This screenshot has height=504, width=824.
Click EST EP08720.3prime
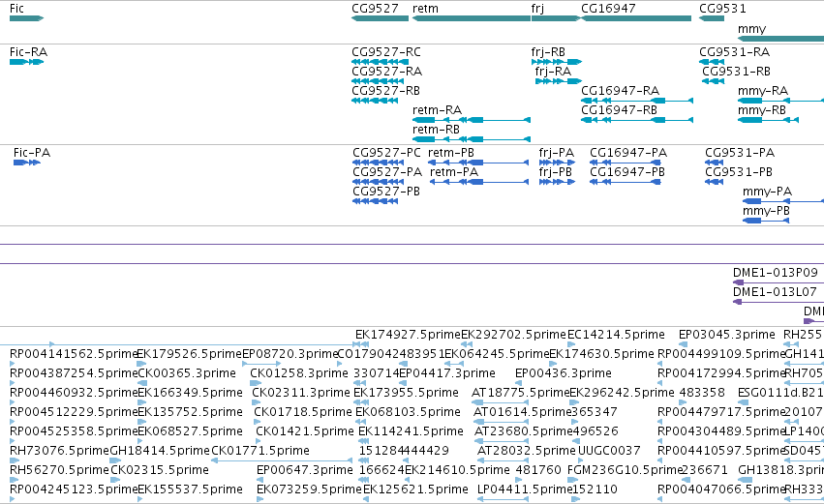290,354
